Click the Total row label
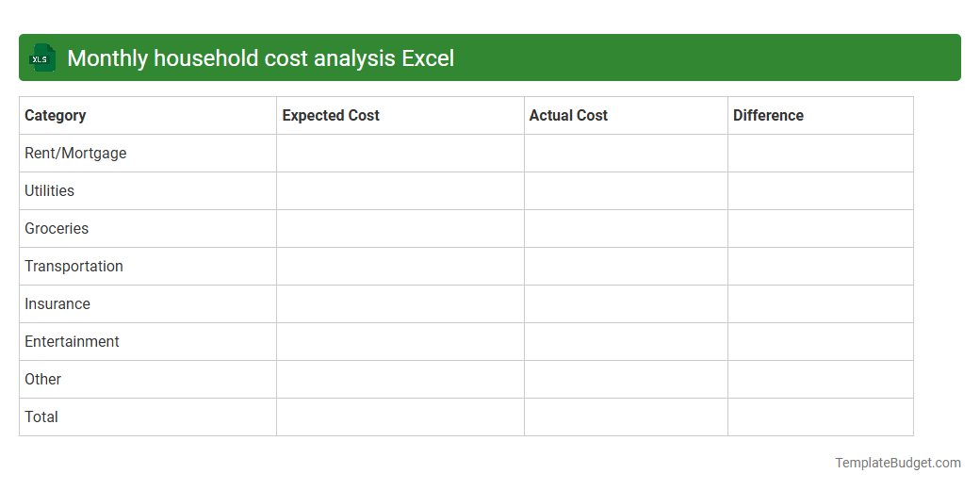Viewport: 980px width, 490px height. coord(41,416)
